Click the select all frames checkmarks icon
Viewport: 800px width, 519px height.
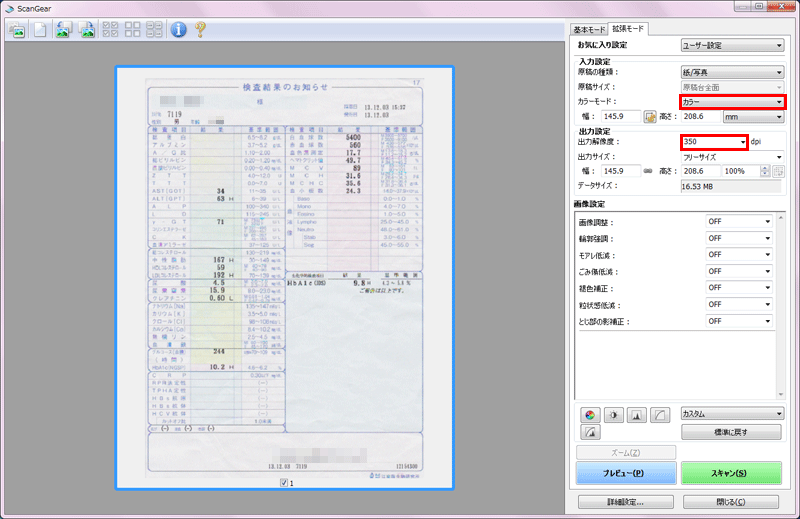click(110, 30)
